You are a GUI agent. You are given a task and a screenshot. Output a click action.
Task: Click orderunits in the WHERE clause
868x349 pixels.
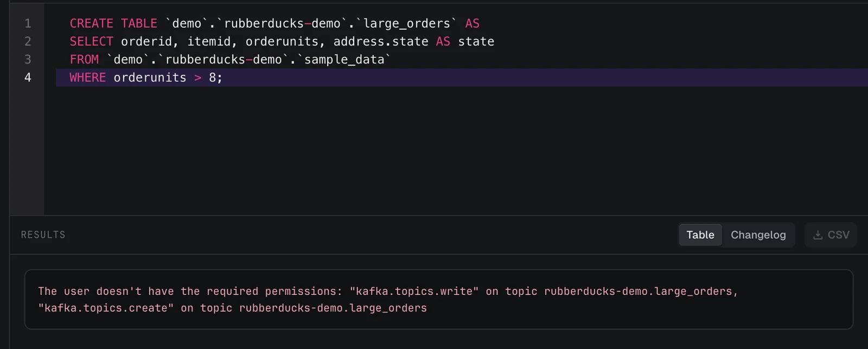click(x=150, y=78)
